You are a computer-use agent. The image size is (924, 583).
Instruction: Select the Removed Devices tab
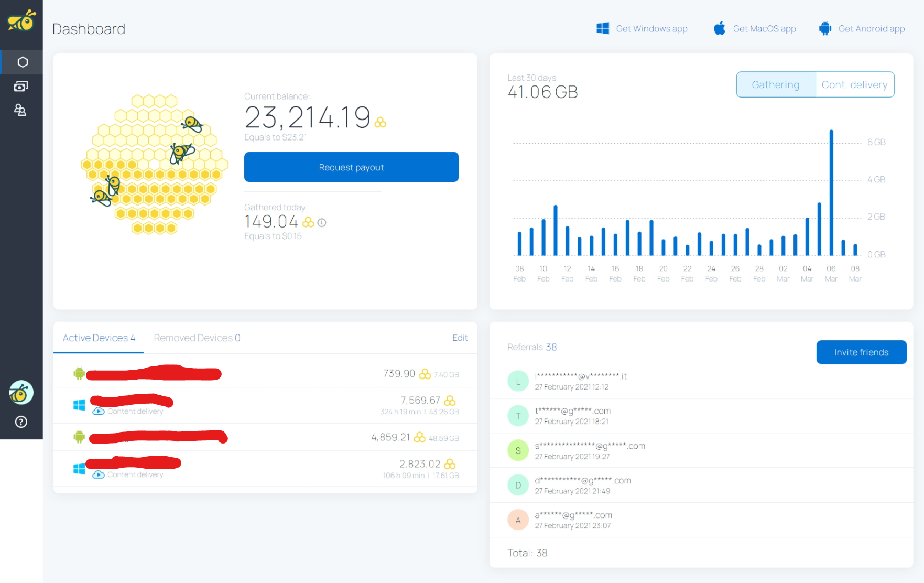pos(197,338)
